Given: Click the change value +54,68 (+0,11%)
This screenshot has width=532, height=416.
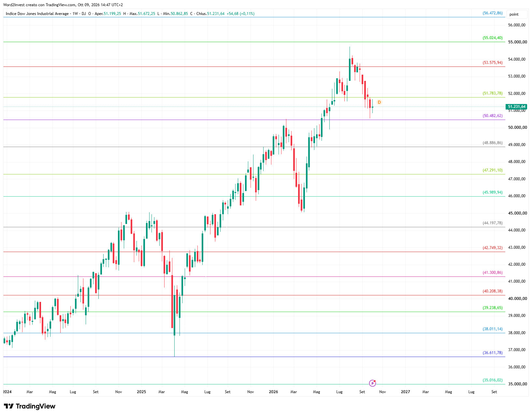Looking at the screenshot, I should (x=241, y=14).
